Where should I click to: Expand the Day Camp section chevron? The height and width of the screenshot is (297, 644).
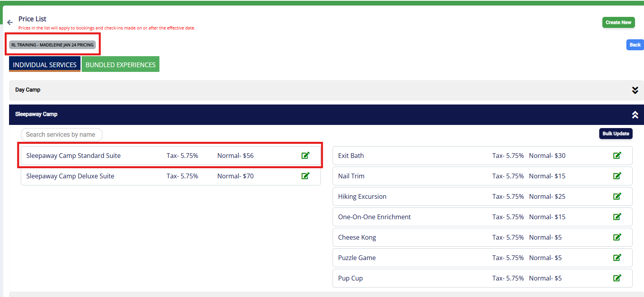(x=635, y=90)
